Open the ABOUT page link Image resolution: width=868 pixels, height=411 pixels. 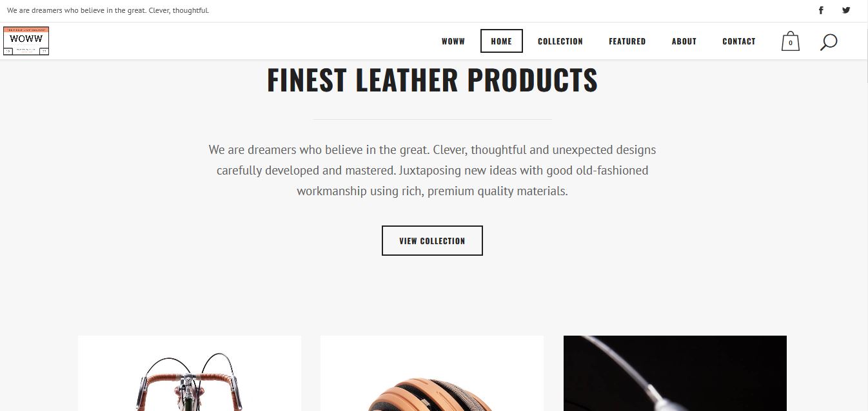(684, 41)
